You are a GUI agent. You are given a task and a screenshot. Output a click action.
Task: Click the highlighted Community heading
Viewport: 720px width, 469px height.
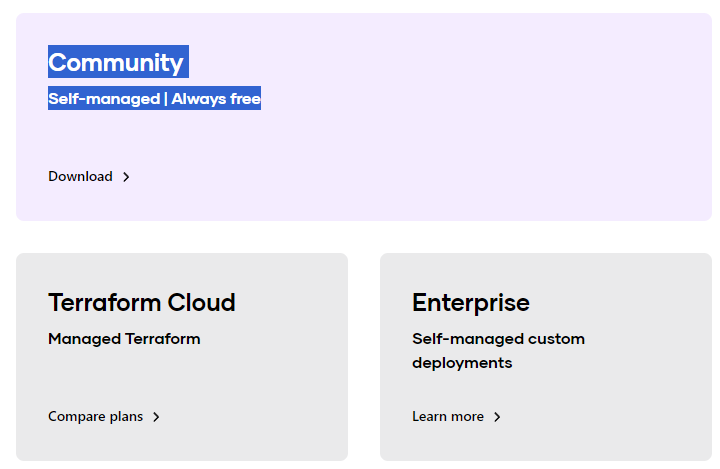click(x=118, y=62)
